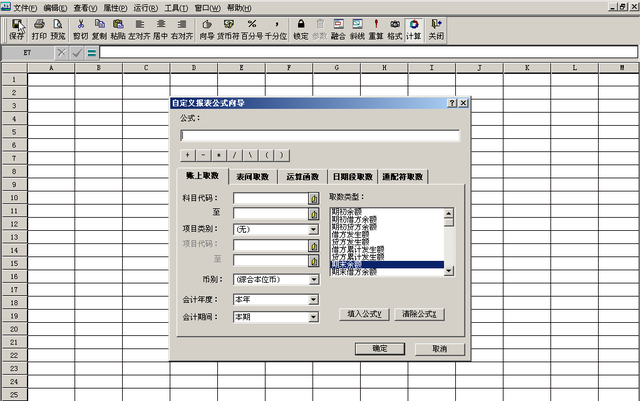640x401 pixels.
Task: Switch to the 通配符取数 tab
Action: pyautogui.click(x=402, y=177)
